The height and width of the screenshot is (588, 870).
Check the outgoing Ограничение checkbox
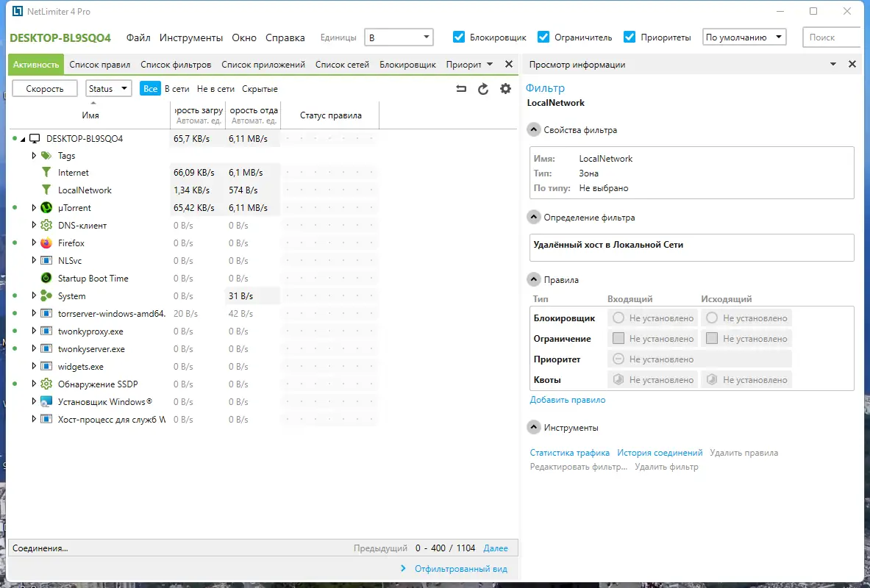tap(712, 338)
